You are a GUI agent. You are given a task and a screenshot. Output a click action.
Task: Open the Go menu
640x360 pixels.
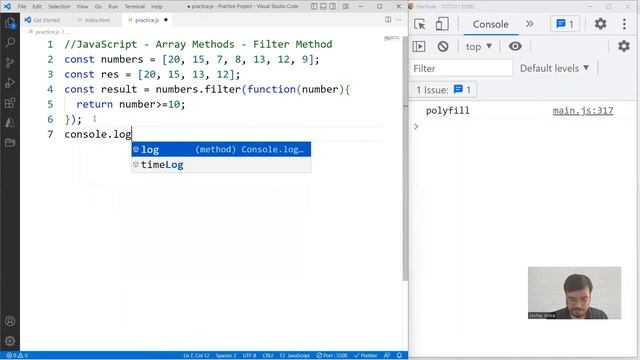click(x=98, y=7)
